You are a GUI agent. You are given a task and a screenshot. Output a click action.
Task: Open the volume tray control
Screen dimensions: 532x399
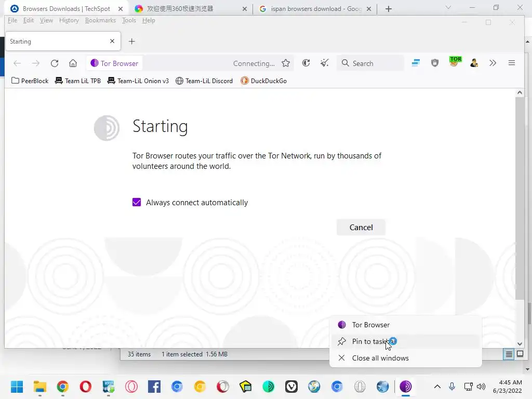coord(481,387)
